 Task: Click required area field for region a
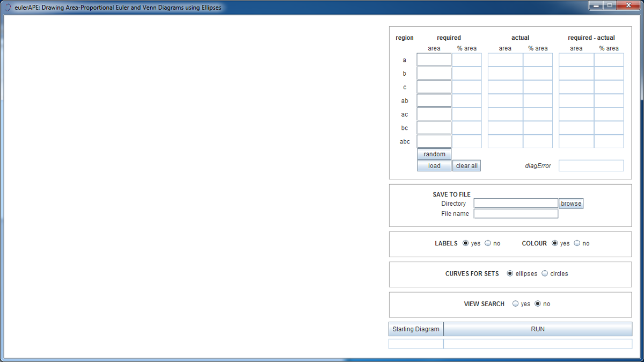(434, 60)
